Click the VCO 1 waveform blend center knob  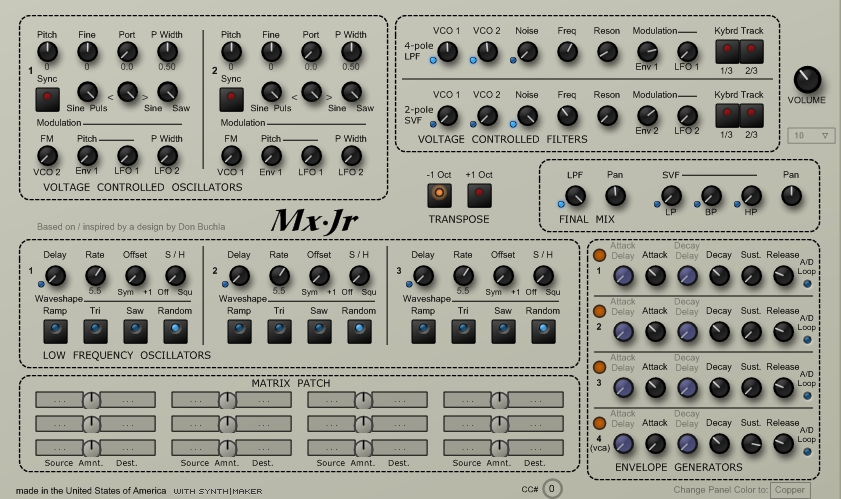point(127,92)
